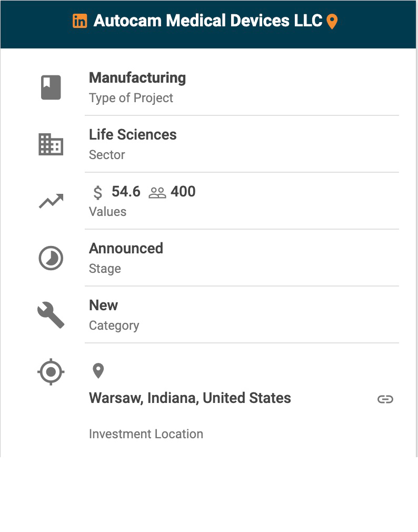Screen dimensions: 418x532
Task: Click the Announced stage entry
Action: 126,249
